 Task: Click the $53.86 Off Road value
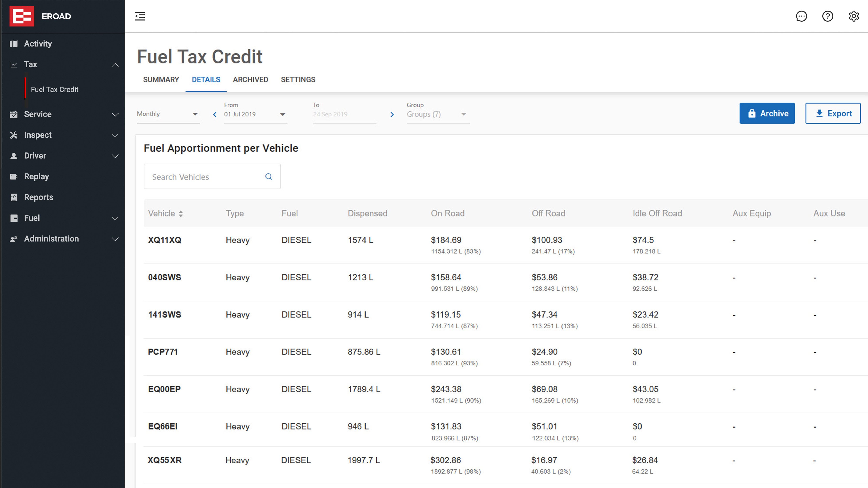545,278
